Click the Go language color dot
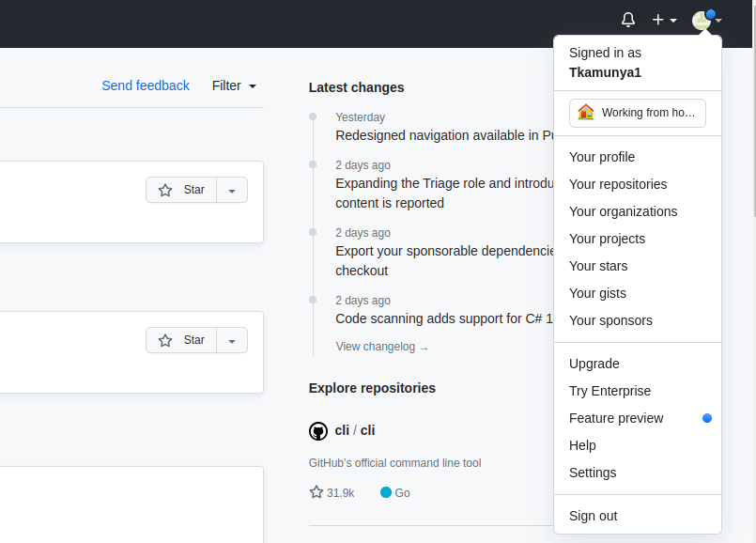The width and height of the screenshot is (756, 543). [x=386, y=492]
